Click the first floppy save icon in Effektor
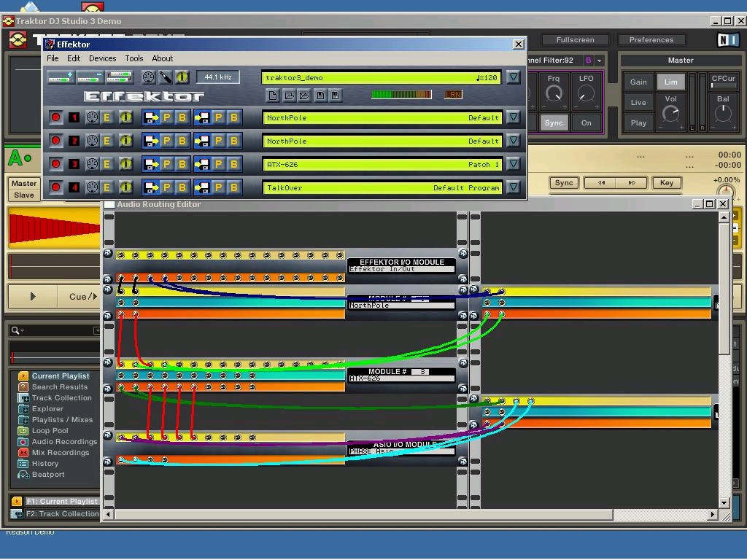Viewport: 747px width, 560px height. click(x=321, y=96)
